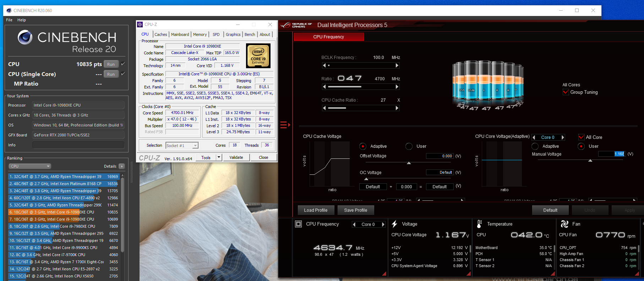Switch to the Graphics tab in CPU-Z
This screenshot has width=644, height=281.
click(233, 34)
